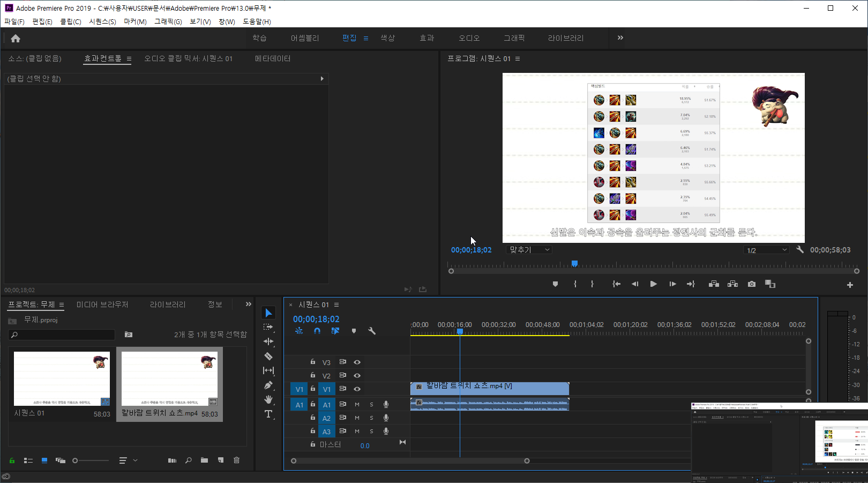Switch project panel to list view
This screenshot has height=483, width=868.
28,460
